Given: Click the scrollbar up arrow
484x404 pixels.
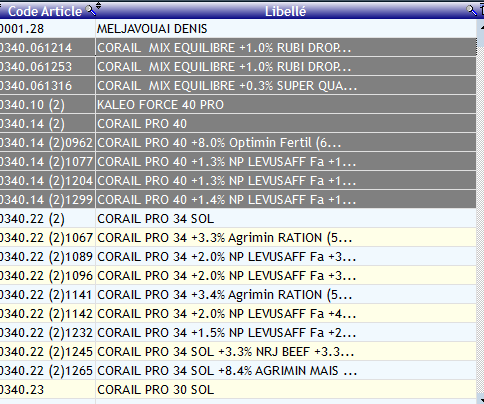Looking at the screenshot, I should pos(480,28).
